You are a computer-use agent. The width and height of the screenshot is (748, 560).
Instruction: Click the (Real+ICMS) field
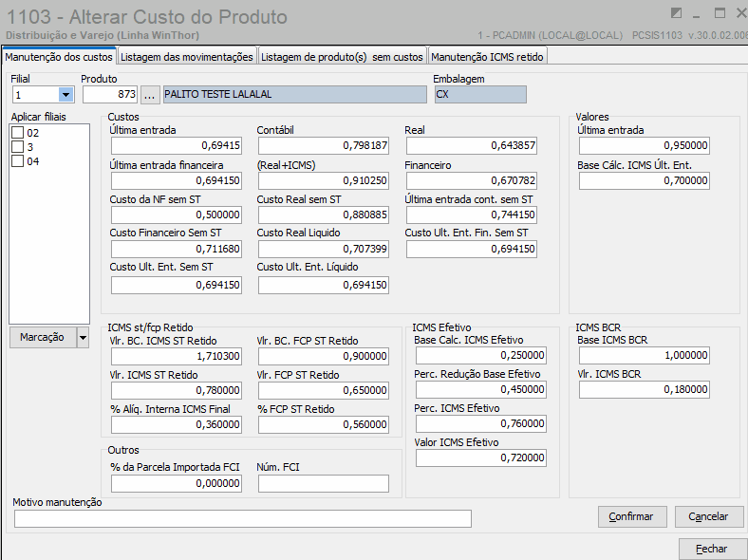click(x=324, y=180)
